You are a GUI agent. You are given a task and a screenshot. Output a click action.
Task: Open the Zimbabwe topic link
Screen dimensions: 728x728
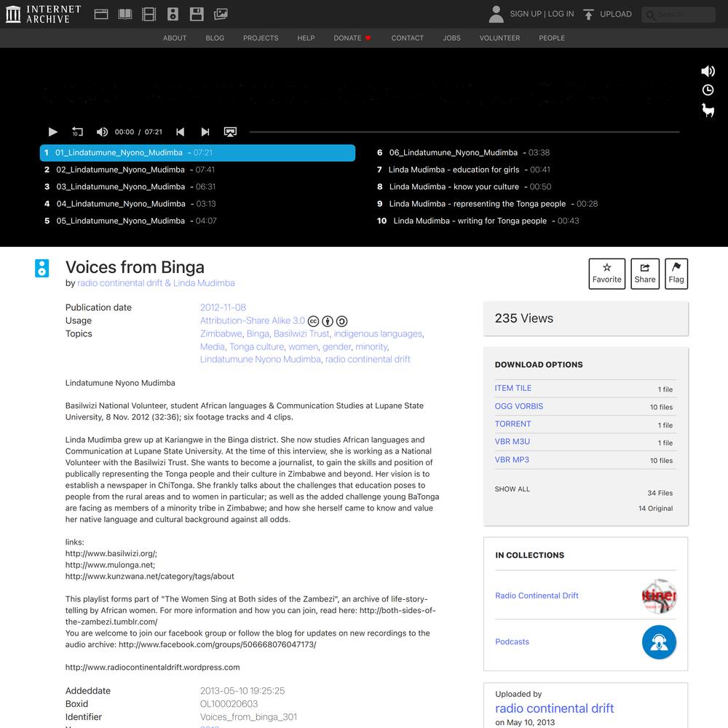(x=221, y=334)
